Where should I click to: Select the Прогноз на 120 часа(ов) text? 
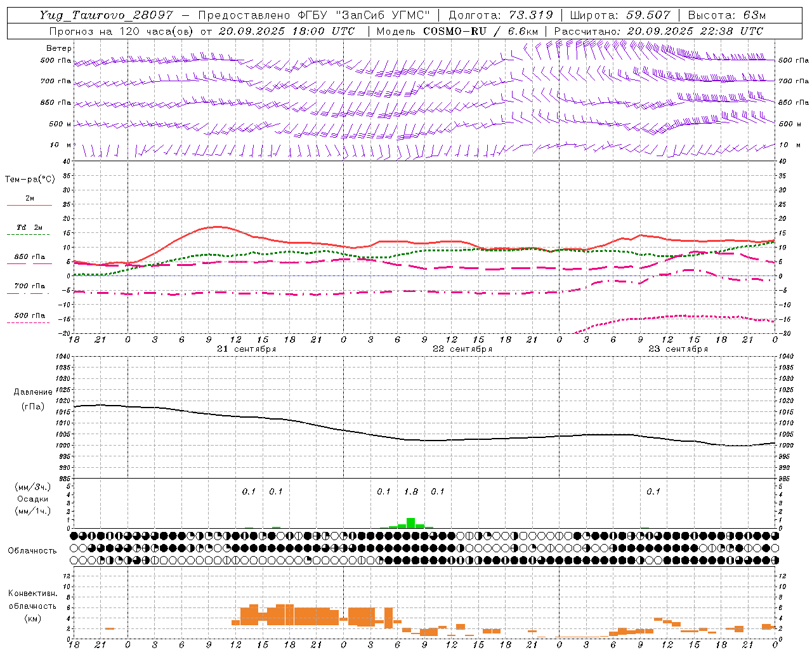click(122, 31)
